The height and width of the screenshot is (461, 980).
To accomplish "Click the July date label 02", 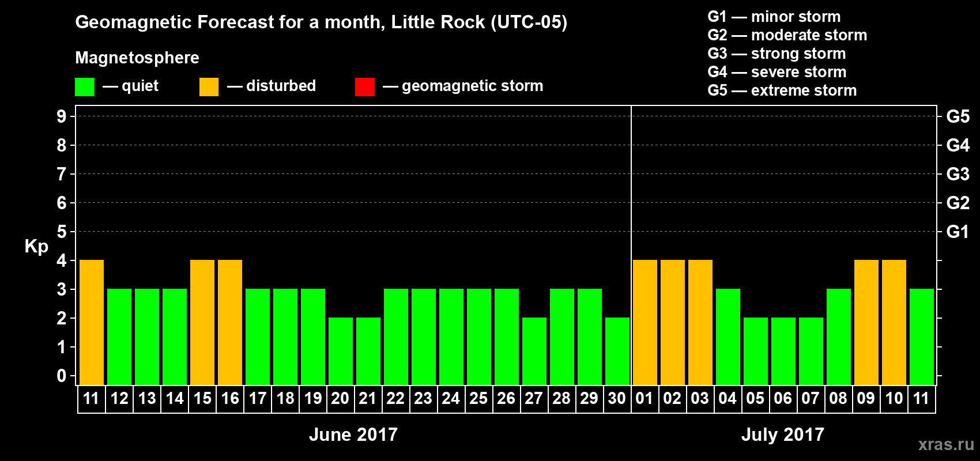I will tap(672, 399).
